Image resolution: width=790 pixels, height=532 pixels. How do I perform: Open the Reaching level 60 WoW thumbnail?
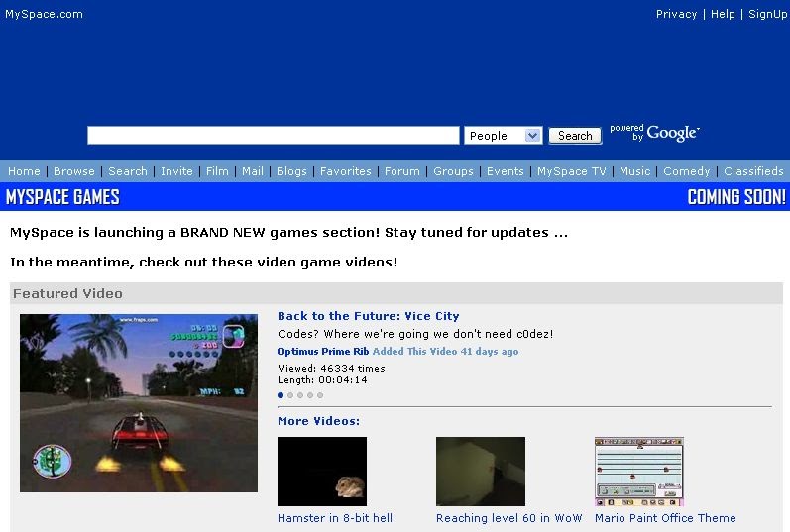[x=481, y=472]
